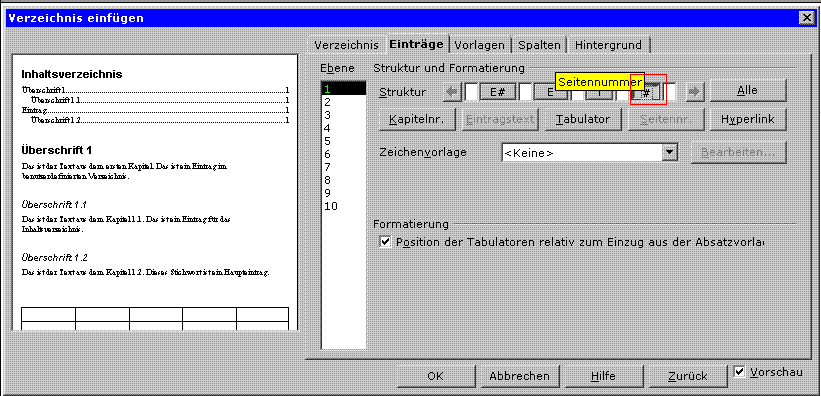Click the greyed Eintragstext button

tap(500, 119)
